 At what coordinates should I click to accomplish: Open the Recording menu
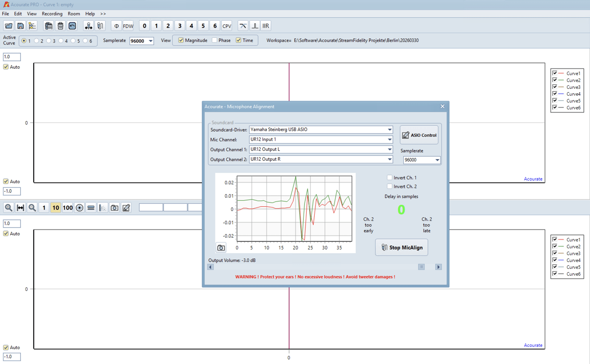(52, 14)
